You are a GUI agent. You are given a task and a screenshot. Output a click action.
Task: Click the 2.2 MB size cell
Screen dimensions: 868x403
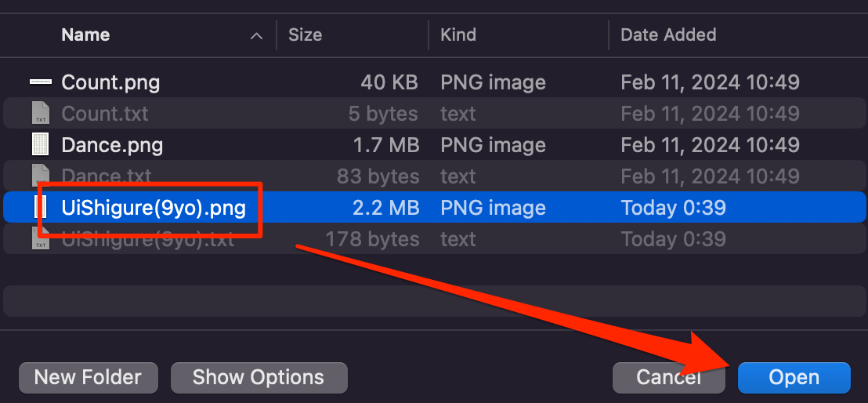pyautogui.click(x=386, y=208)
